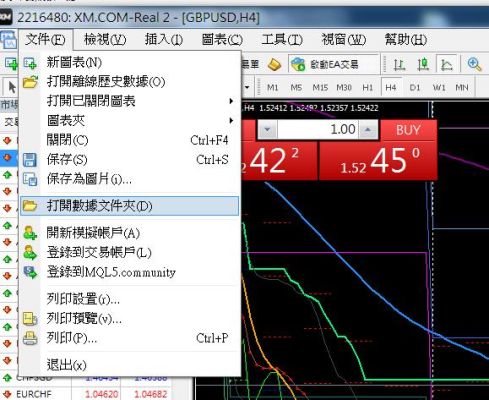
Task: Click EURCHF bid 1.04620
Action: point(101,394)
